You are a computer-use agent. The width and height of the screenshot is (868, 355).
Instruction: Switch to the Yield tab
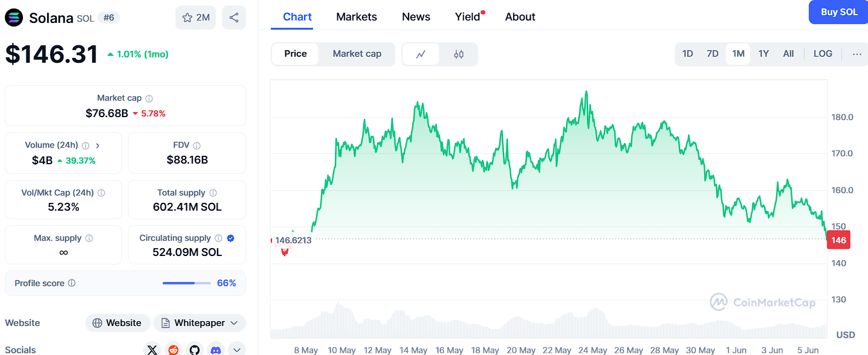[x=468, y=17]
